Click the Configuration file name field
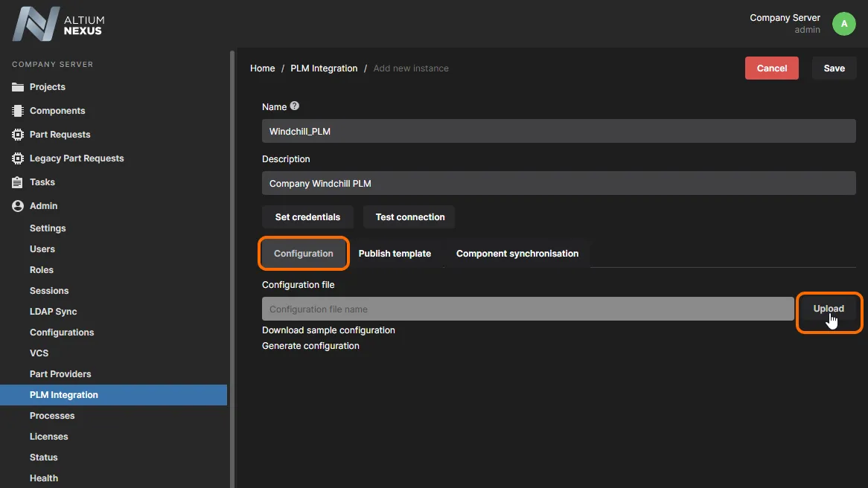Screen dimensions: 868x488 tap(528, 309)
